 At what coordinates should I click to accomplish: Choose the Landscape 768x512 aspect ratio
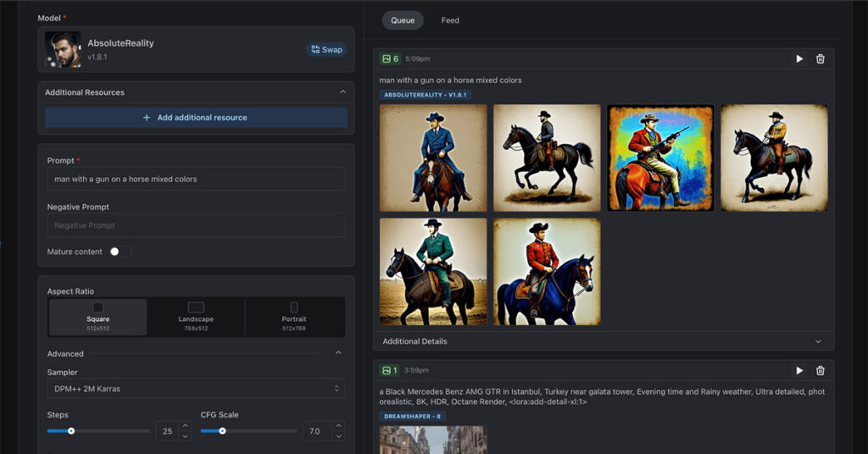point(196,317)
